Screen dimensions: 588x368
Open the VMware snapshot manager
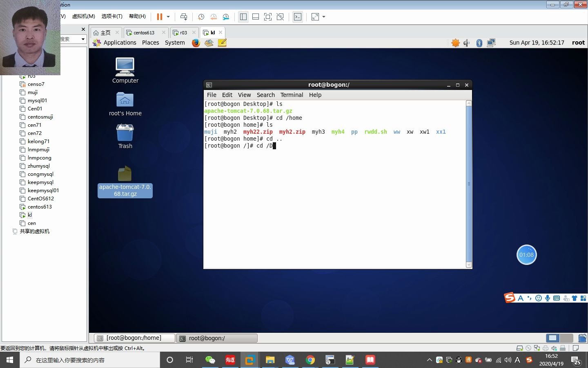[226, 17]
